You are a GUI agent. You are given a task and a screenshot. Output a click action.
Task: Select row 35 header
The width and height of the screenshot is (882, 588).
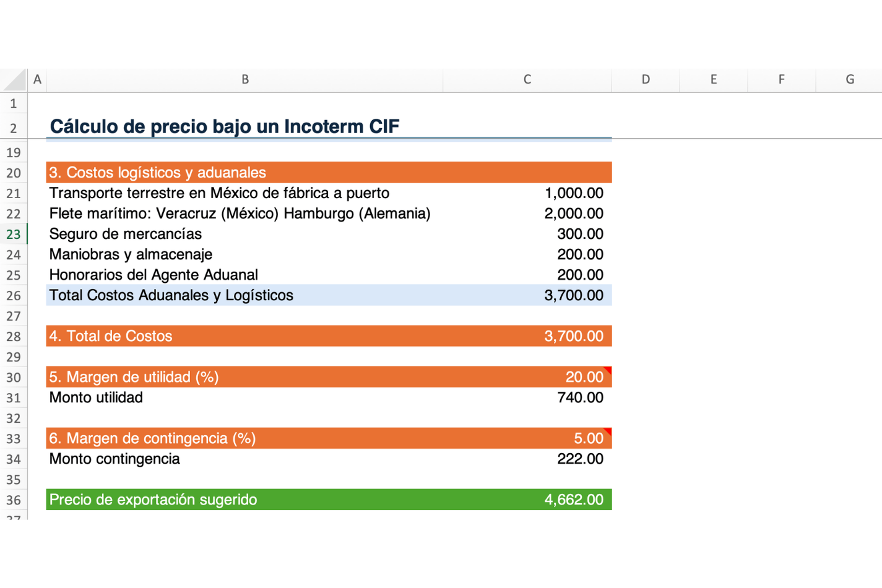click(14, 479)
